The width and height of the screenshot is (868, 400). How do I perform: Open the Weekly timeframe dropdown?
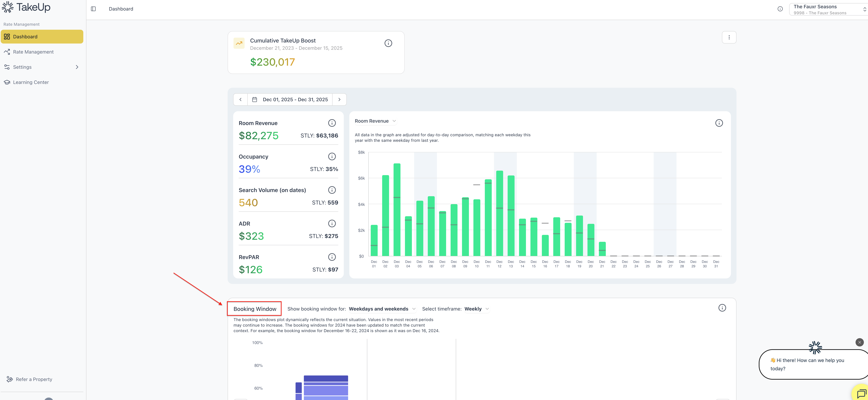tap(477, 309)
